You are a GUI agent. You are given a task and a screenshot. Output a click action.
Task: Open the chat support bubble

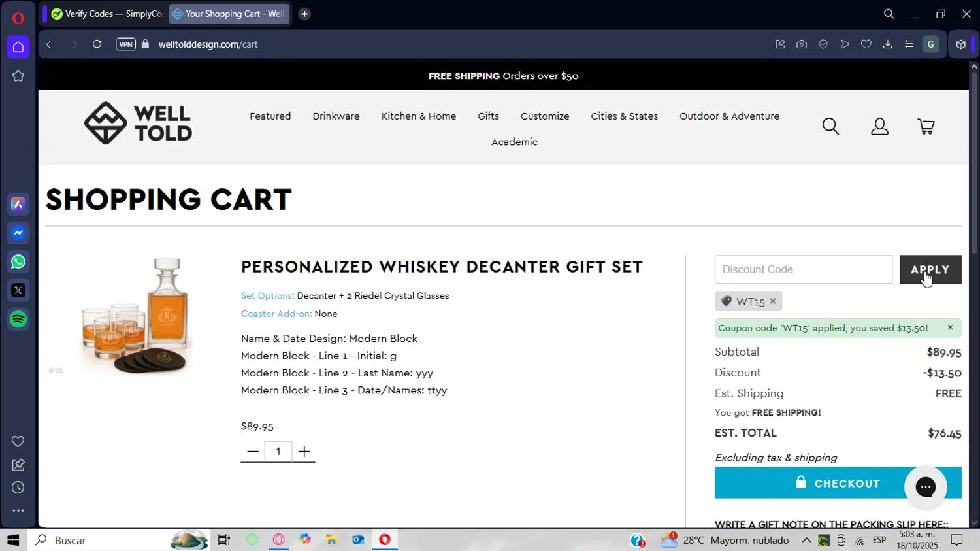[x=926, y=487]
